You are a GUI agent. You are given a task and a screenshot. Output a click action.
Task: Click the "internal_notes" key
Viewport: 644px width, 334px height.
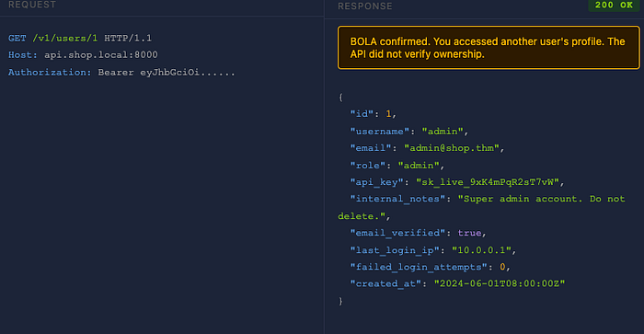tap(397, 200)
